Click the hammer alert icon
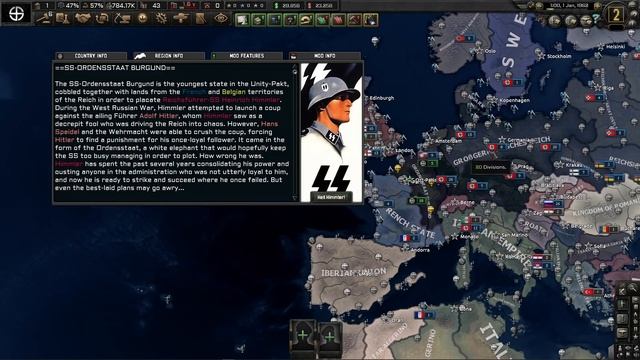Screen dimensions: 640x360 pyautogui.click(x=354, y=20)
